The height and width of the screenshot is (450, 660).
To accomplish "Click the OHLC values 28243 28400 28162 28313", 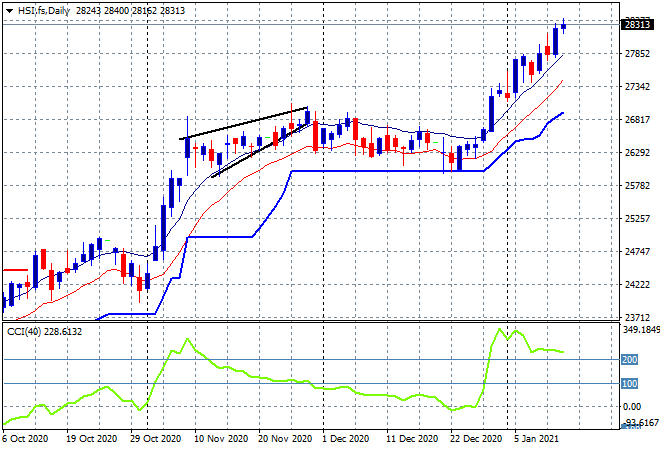I will click(x=130, y=11).
